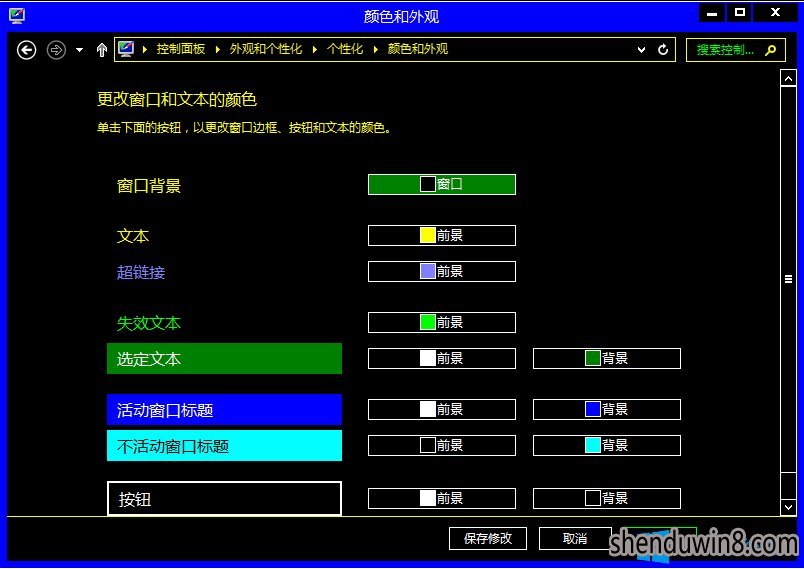Screen dimensions: 804x569
Task: Maximize the 颜色和外观 window
Action: pos(739,13)
